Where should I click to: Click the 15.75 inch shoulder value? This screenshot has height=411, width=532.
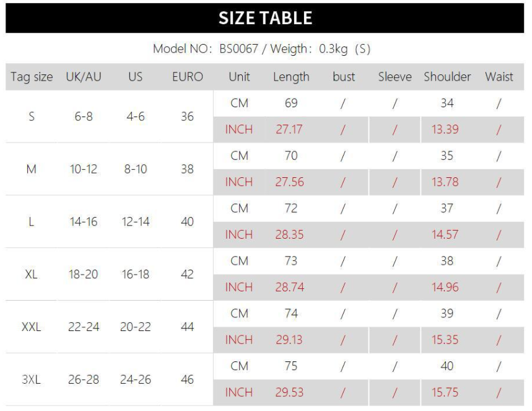[447, 392]
